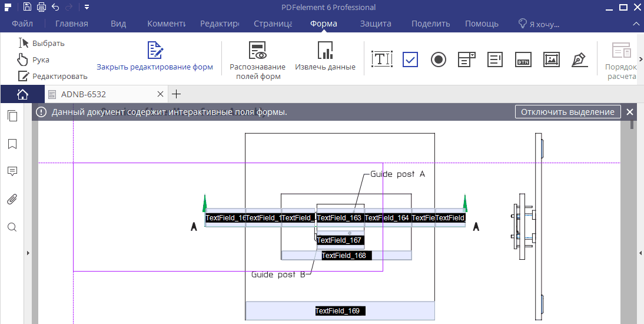Insert a list box form field

(495, 59)
